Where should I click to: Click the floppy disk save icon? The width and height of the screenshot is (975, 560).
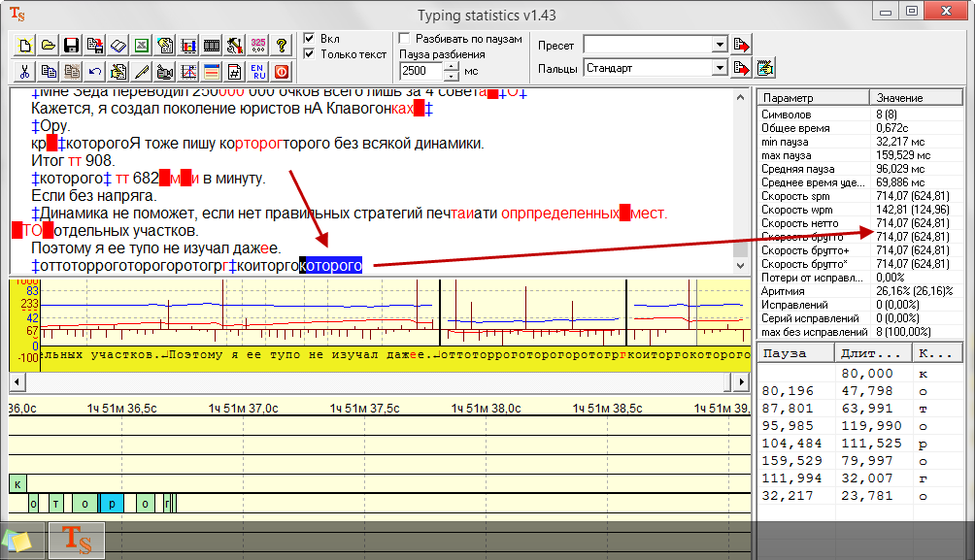point(71,45)
